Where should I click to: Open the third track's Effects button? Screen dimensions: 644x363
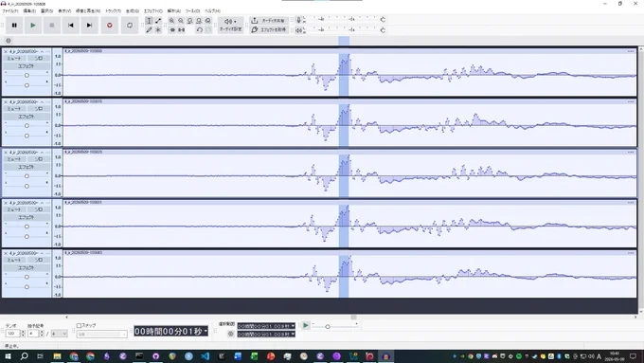pos(27,167)
